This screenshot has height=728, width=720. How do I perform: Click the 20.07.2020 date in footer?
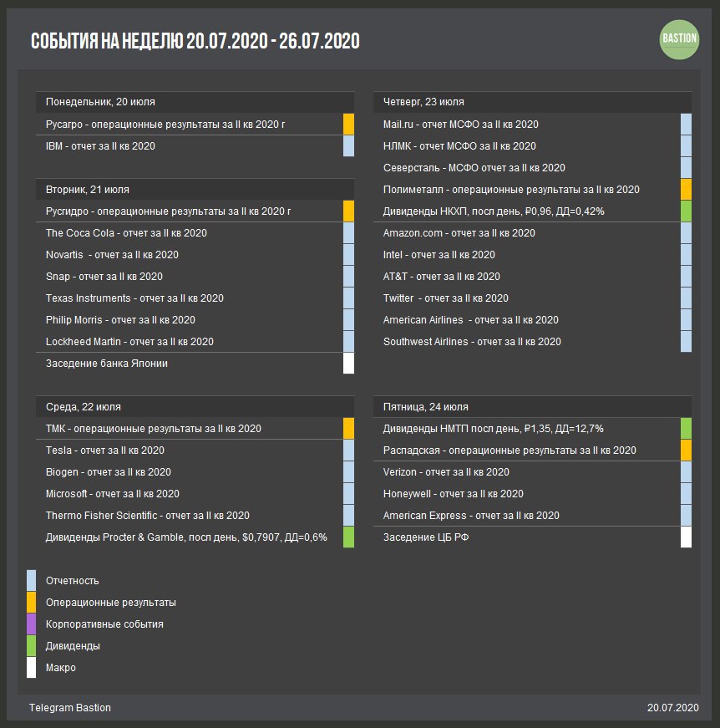click(672, 708)
